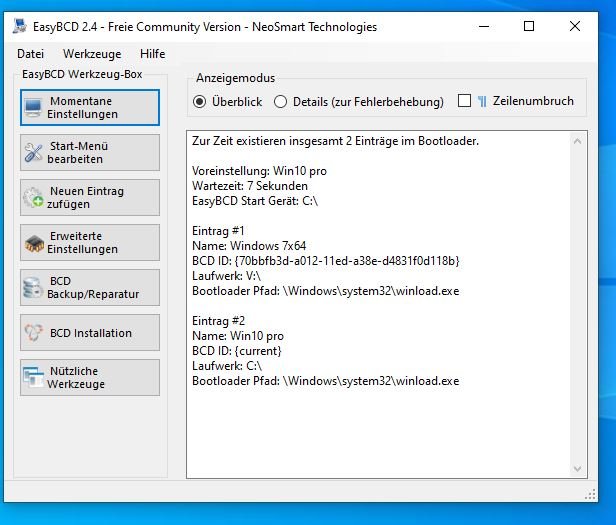Click the gear-plus icon on Neuen Eintrag zufügen
Viewport: 616px width, 525px height.
point(33,197)
